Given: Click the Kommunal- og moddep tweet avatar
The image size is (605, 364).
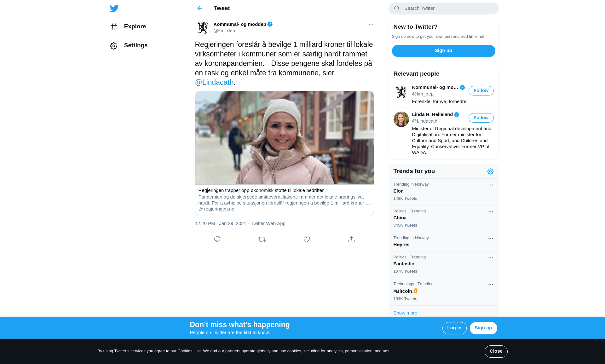Looking at the screenshot, I should (x=203, y=28).
